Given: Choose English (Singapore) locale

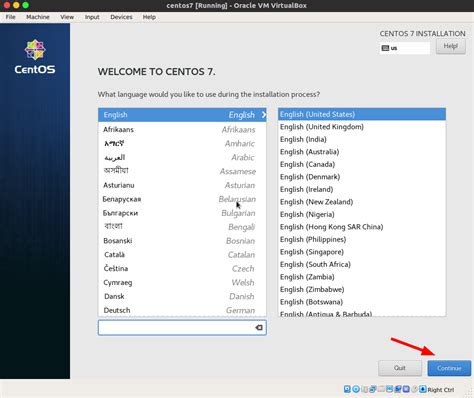Looking at the screenshot, I should pyautogui.click(x=362, y=252).
